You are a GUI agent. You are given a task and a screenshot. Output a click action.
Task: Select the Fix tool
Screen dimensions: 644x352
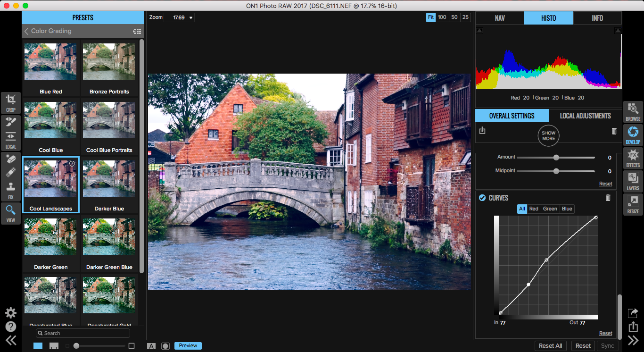(11, 178)
